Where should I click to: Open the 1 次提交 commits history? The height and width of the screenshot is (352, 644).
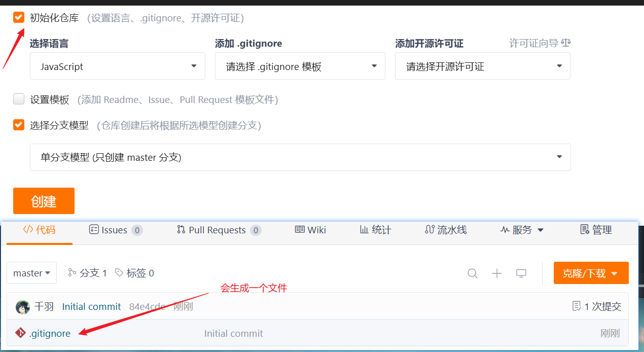tap(596, 306)
